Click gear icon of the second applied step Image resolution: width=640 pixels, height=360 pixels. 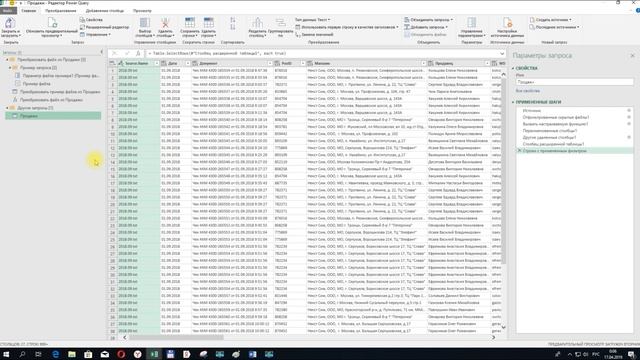pos(629,117)
